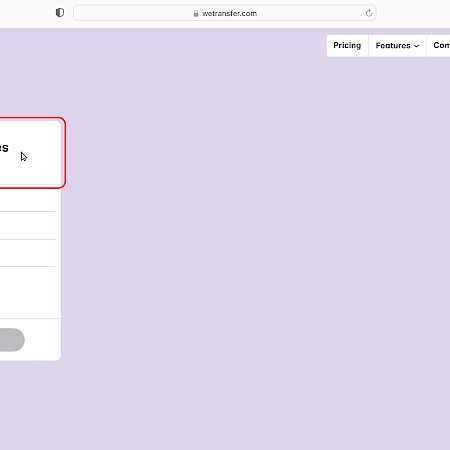Click the second input line in transfer form
This screenshot has width=450, height=450.
(28, 226)
